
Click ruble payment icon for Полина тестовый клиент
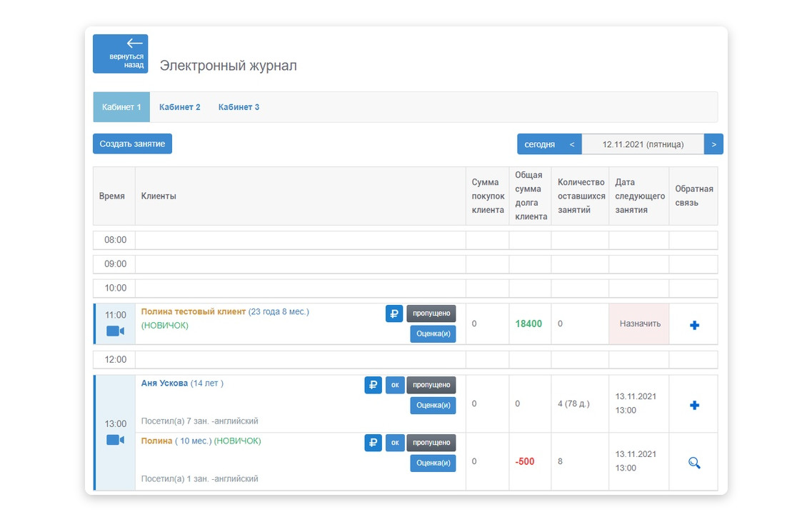click(394, 313)
